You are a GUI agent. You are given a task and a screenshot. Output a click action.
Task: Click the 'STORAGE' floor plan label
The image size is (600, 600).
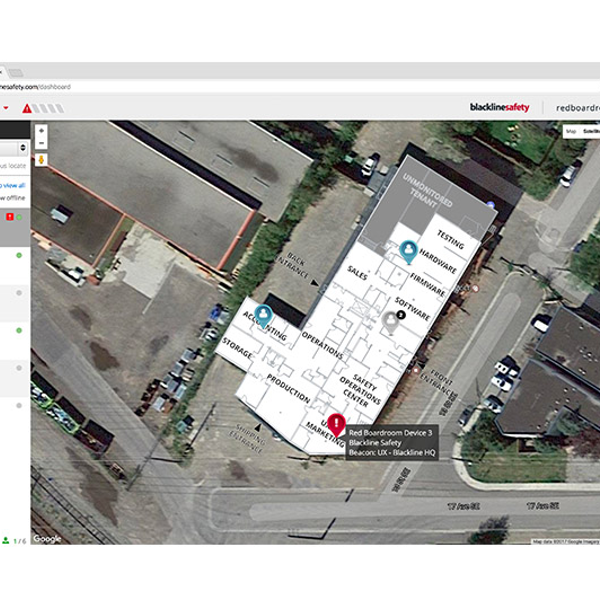point(238,348)
